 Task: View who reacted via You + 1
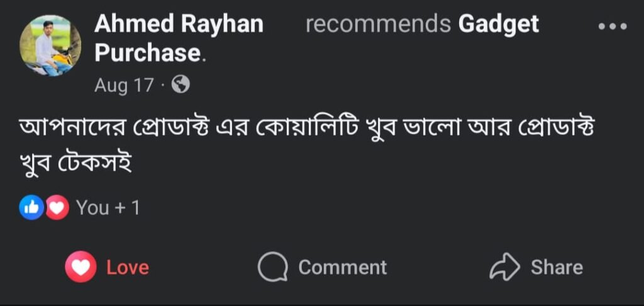point(108,208)
